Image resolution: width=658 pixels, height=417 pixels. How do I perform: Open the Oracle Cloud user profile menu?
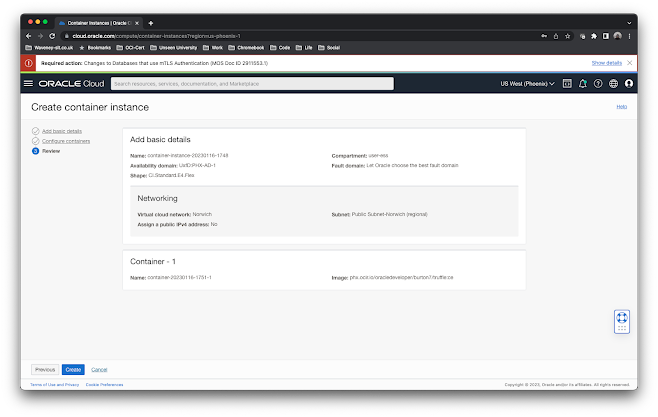(x=629, y=83)
